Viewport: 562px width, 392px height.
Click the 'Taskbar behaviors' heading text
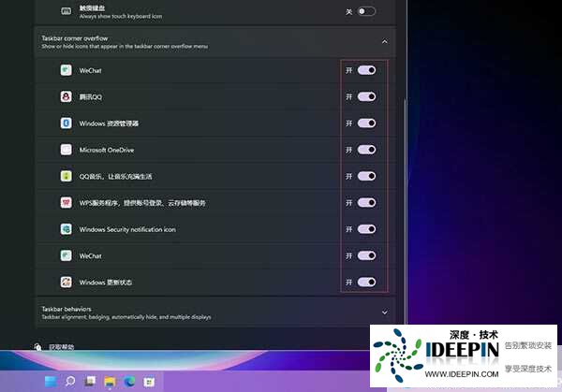coord(67,309)
